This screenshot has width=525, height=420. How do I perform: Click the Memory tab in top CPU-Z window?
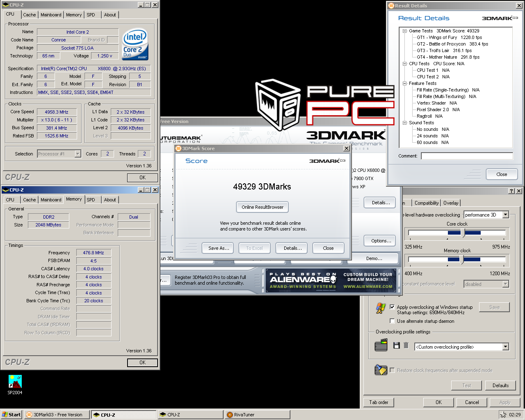tap(74, 15)
